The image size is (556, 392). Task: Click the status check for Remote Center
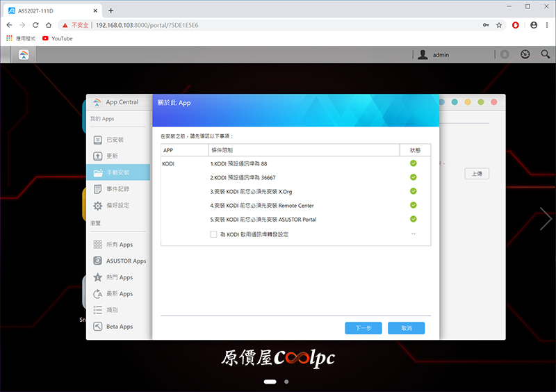click(x=413, y=205)
